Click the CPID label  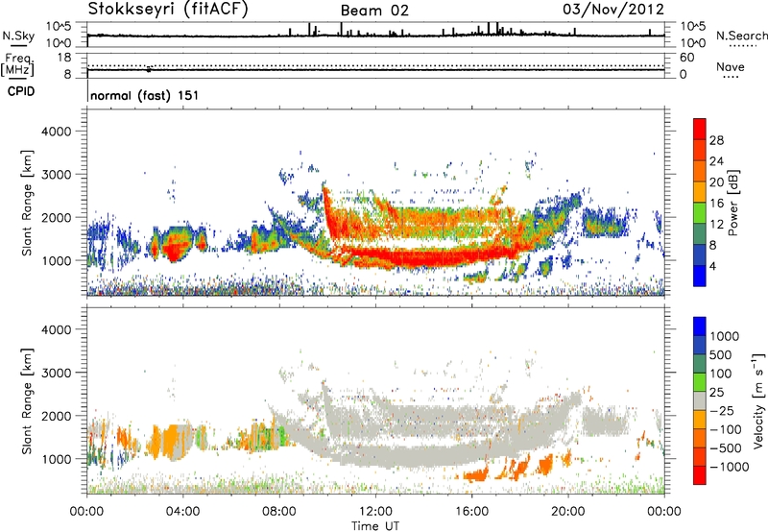(x=21, y=91)
